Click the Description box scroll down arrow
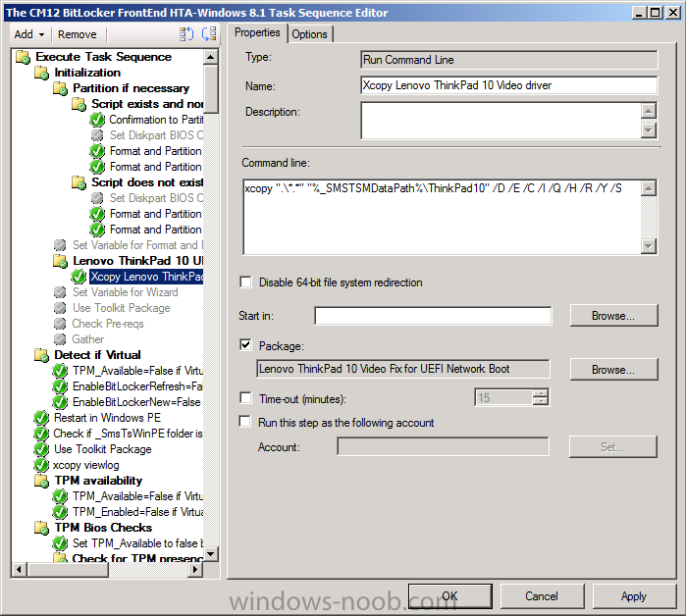The image size is (686, 616). [649, 130]
